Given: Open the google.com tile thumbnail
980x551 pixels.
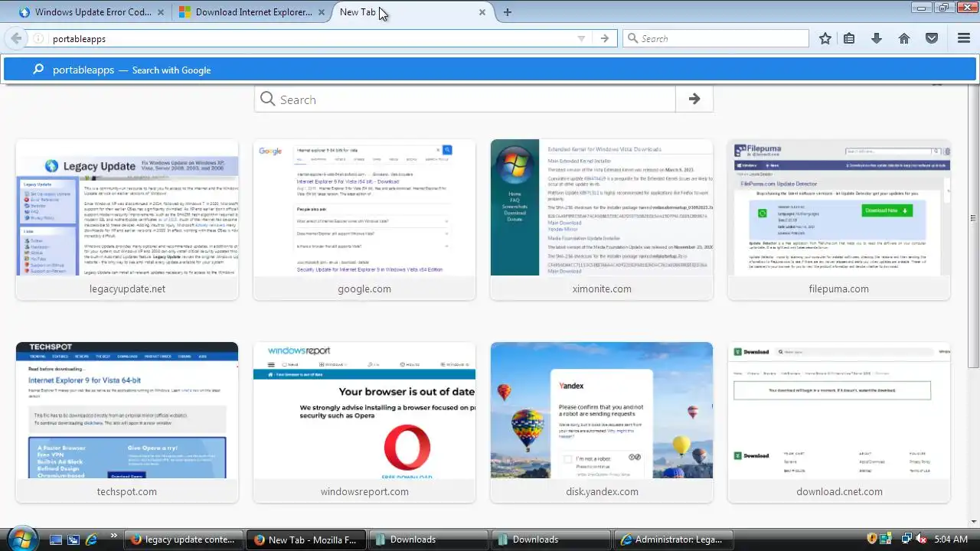Looking at the screenshot, I should tap(364, 207).
